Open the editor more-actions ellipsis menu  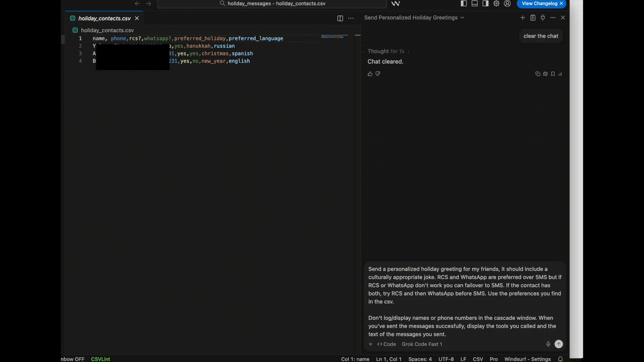click(351, 18)
